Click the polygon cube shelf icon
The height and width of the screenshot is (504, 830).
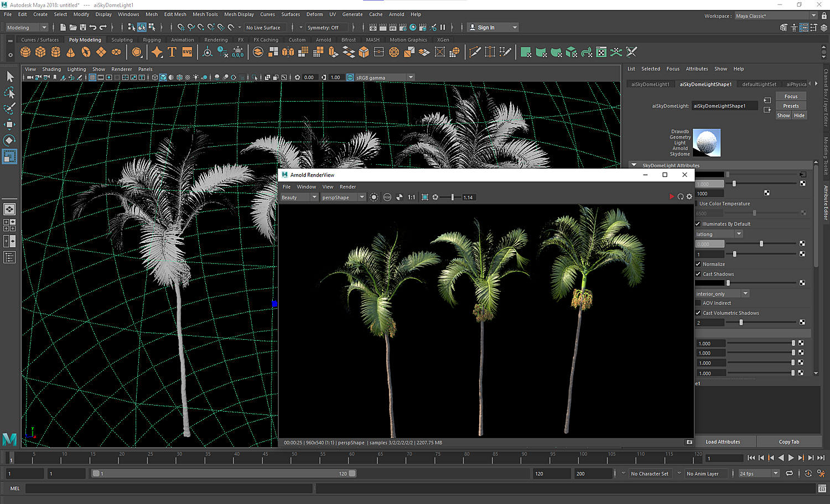(40, 52)
